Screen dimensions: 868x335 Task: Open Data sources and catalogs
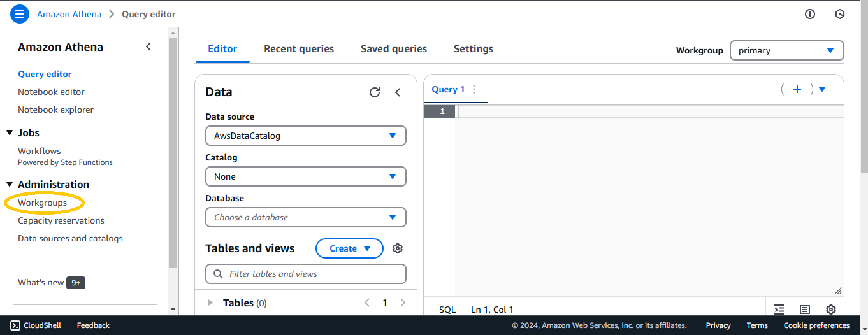pos(70,238)
